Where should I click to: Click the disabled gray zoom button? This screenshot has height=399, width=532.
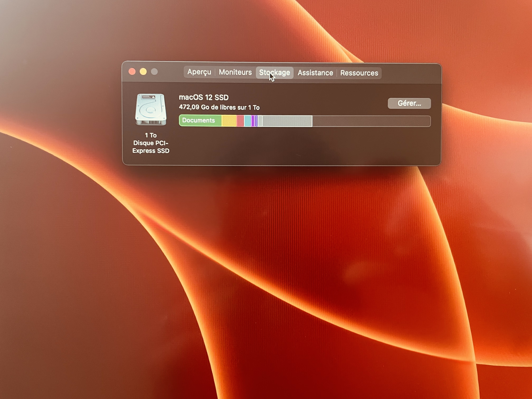(x=154, y=72)
